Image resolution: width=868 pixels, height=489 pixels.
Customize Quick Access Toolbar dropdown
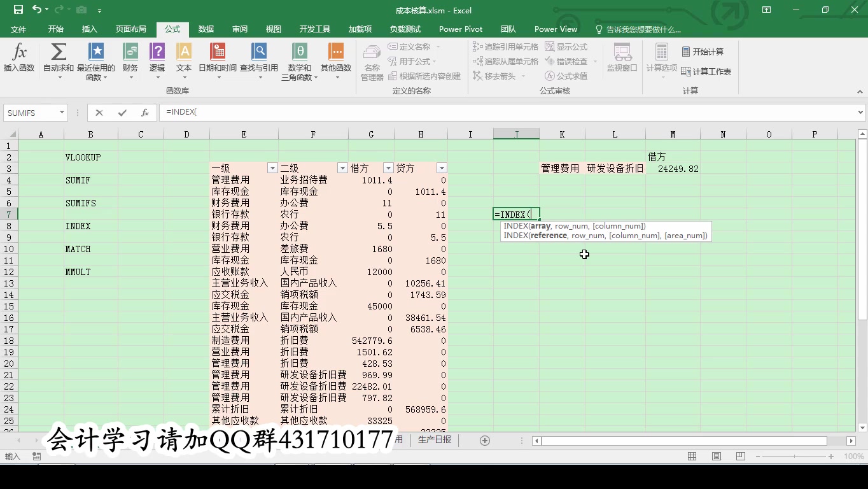(100, 10)
